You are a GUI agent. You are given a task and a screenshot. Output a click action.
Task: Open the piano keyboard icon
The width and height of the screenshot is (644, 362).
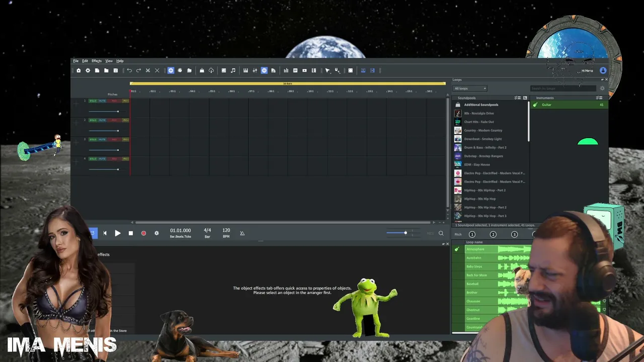pyautogui.click(x=246, y=70)
